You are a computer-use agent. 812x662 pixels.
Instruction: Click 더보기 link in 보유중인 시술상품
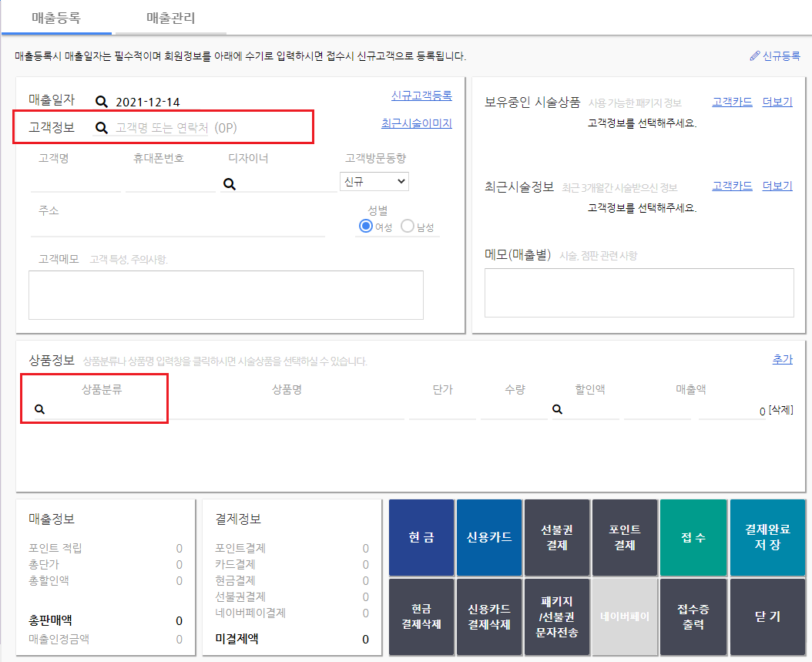point(777,102)
